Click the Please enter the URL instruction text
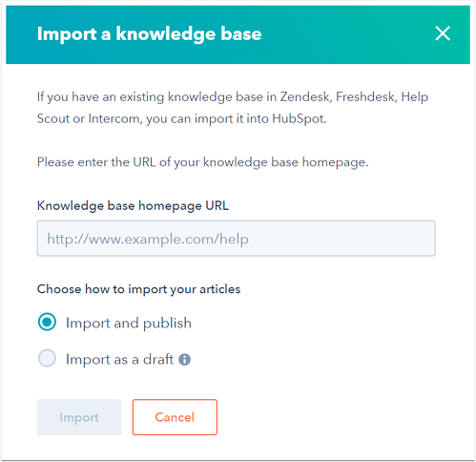 pyautogui.click(x=203, y=162)
